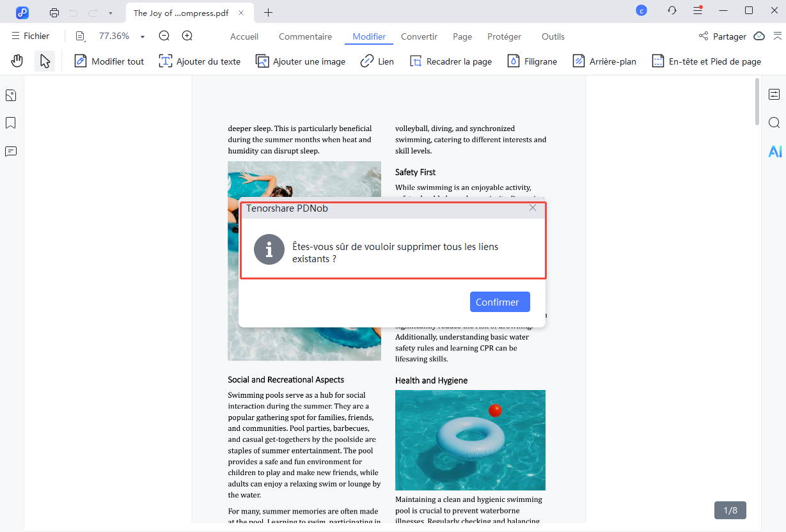Screen dimensions: 786x532
Task: Open the undo history dropdown arrow
Action: [x=110, y=12]
